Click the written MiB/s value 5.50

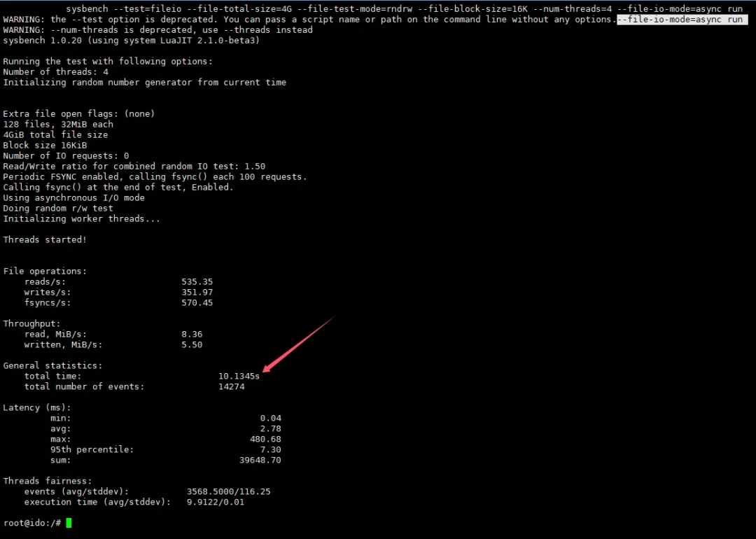(192, 344)
